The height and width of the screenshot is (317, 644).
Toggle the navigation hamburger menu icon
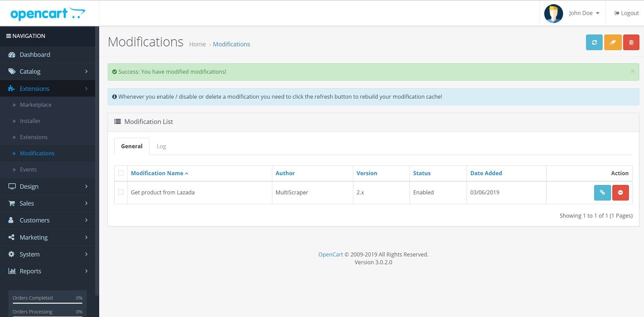click(x=8, y=36)
